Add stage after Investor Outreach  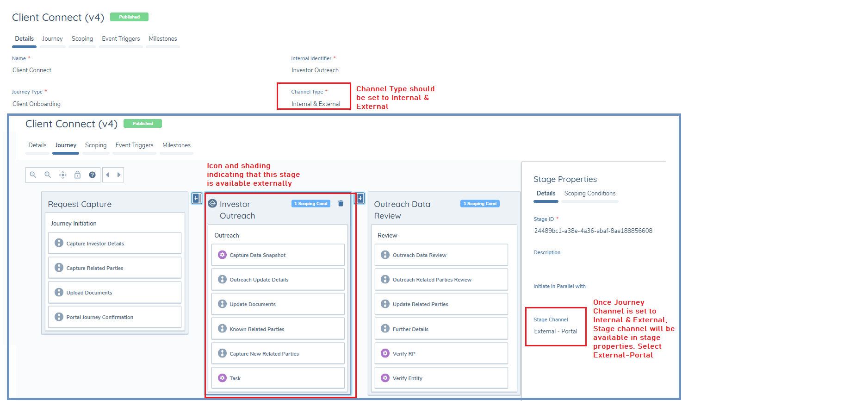pos(360,198)
